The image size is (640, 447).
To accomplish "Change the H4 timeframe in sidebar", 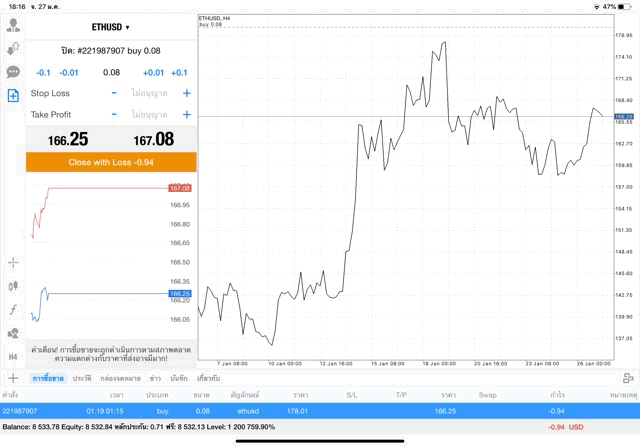I will [13, 357].
